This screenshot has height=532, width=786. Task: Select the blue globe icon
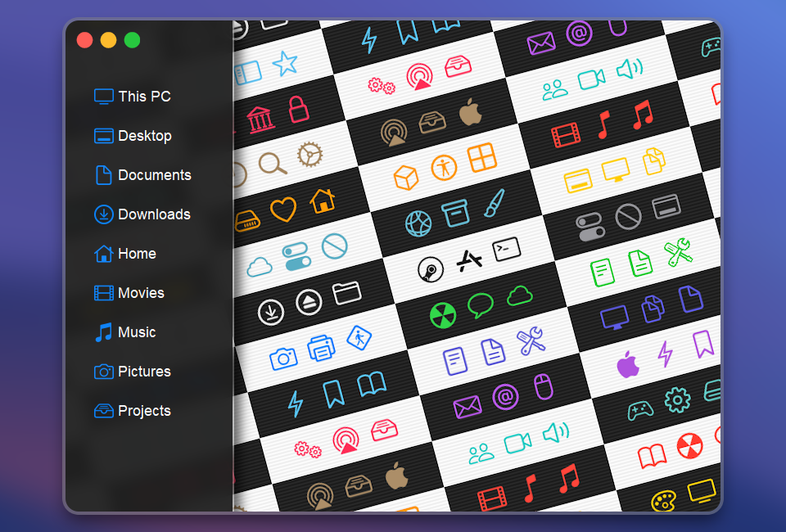pos(418,223)
